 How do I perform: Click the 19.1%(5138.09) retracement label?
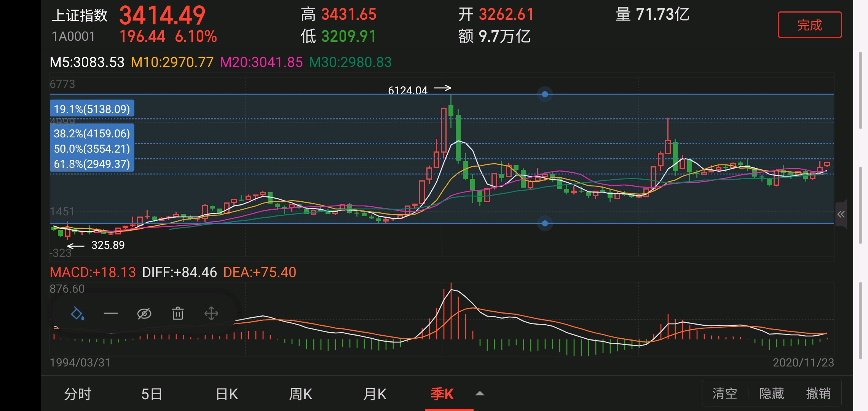coord(92,109)
